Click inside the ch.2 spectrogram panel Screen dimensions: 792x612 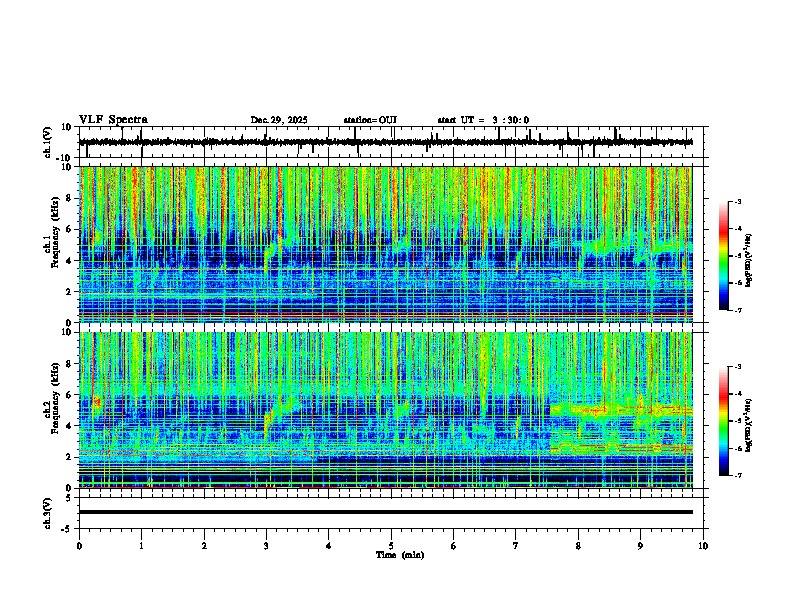385,410
